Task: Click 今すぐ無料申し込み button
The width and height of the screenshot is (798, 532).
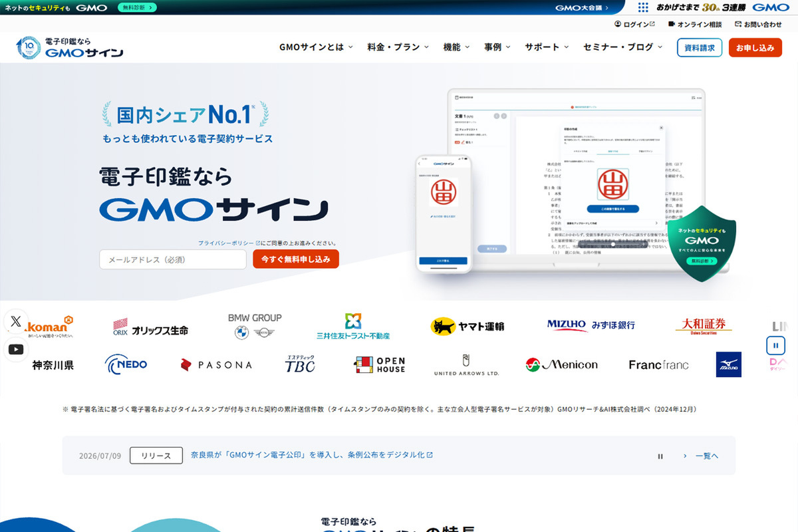Action: tap(296, 259)
